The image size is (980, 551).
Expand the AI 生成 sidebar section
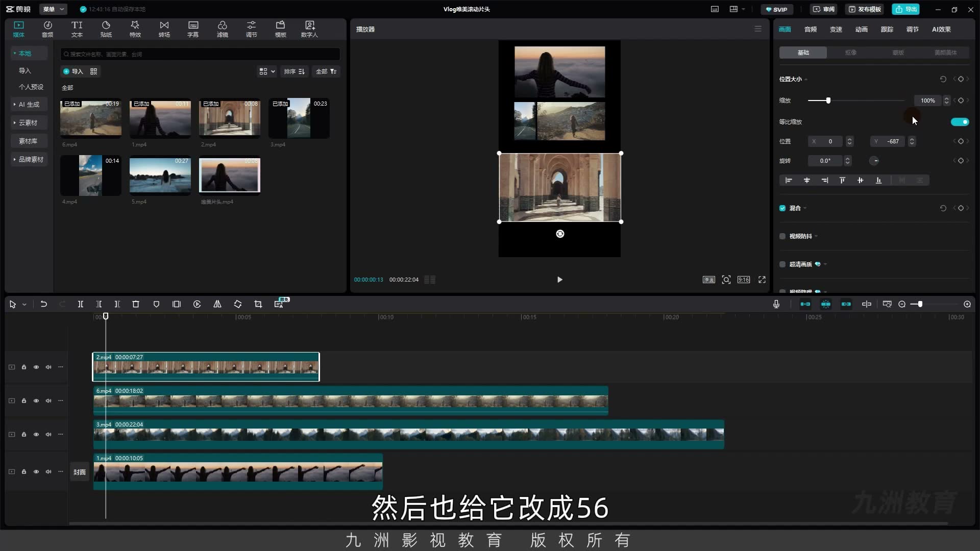pyautogui.click(x=29, y=104)
